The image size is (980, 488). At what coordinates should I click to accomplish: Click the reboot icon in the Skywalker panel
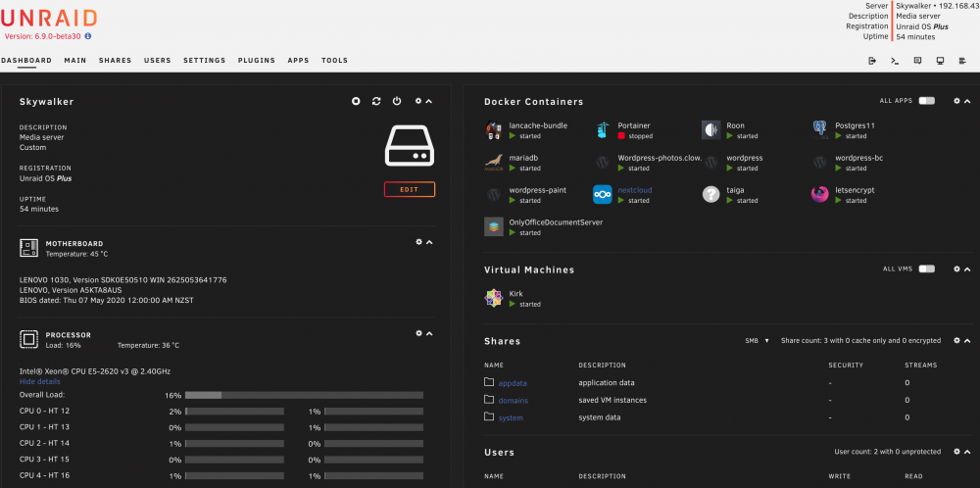pos(376,101)
